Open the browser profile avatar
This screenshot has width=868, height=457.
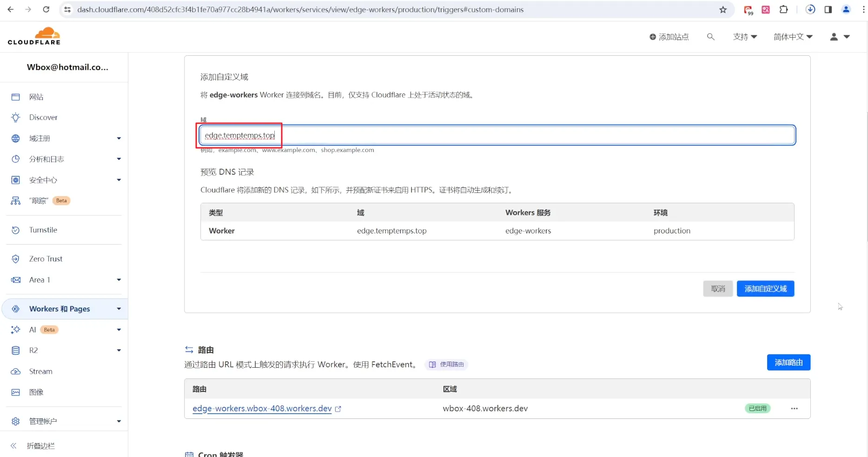click(846, 9)
